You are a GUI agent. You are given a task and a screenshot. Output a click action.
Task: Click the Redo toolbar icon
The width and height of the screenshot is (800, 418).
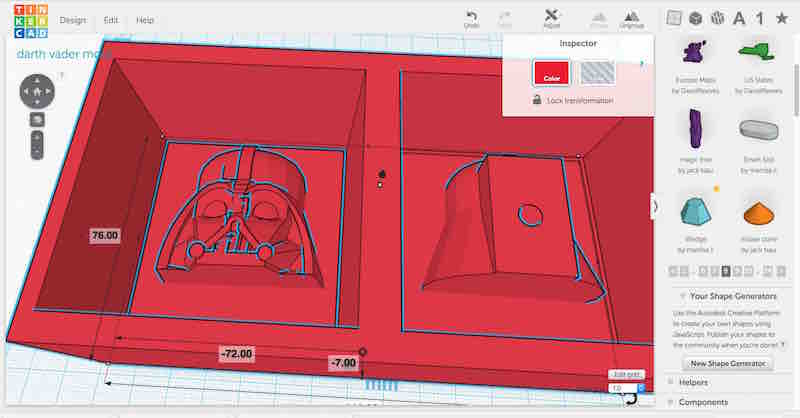(x=505, y=19)
